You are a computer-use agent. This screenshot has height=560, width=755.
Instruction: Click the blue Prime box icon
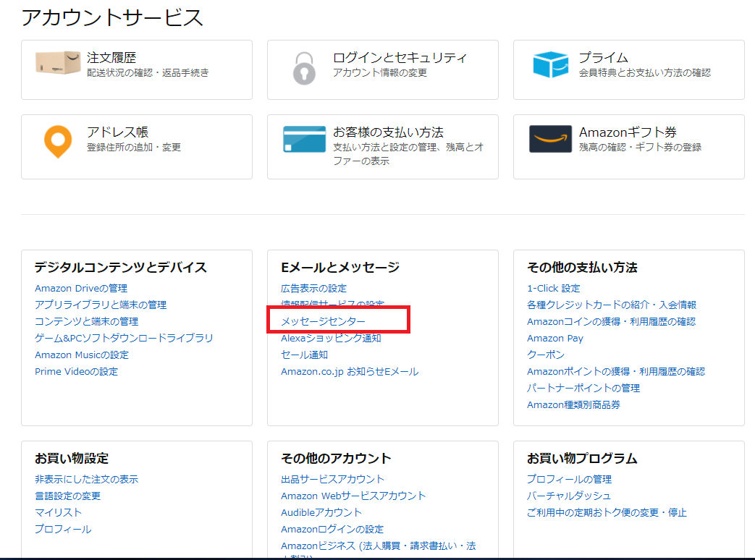(550, 64)
